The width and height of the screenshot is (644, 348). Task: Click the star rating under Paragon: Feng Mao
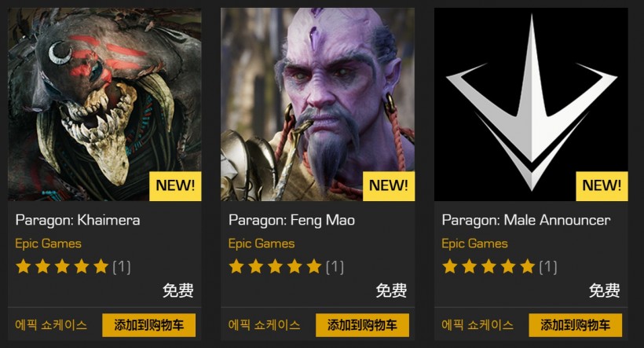click(x=275, y=266)
